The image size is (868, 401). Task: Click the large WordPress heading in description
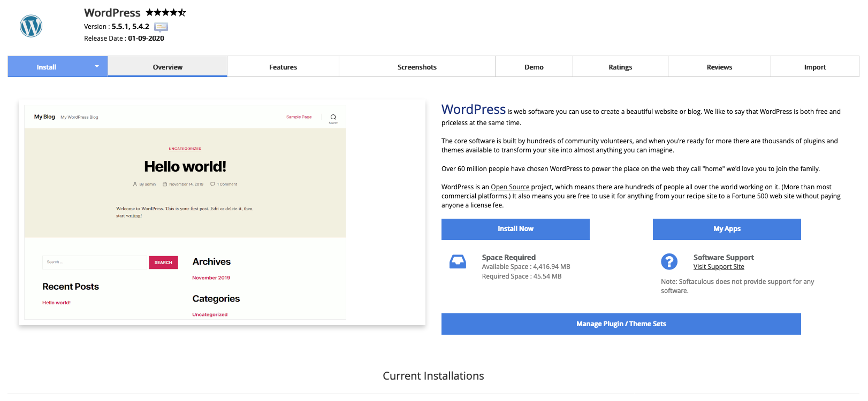point(474,110)
